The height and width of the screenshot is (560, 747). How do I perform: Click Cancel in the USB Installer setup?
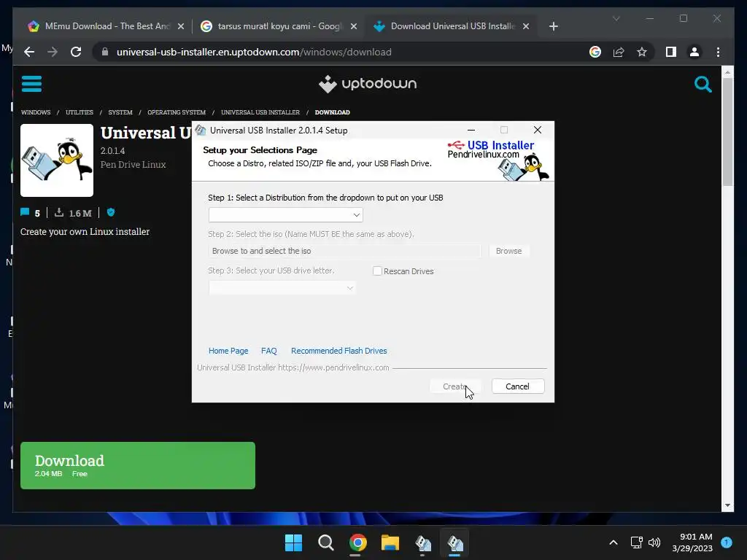(x=518, y=386)
